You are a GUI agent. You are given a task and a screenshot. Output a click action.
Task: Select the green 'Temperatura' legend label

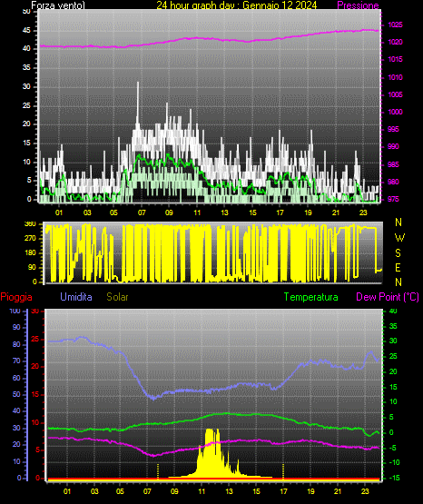311,297
